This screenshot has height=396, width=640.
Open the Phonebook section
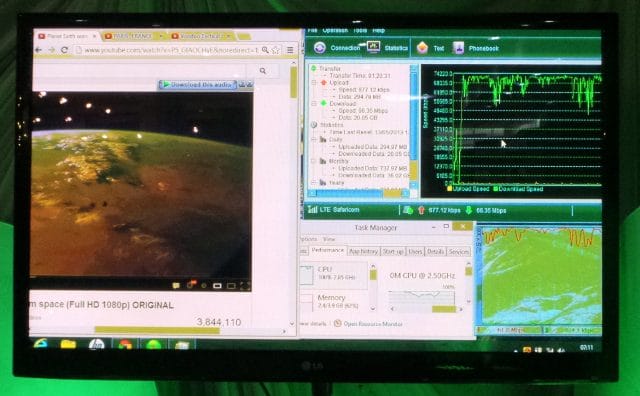point(476,48)
